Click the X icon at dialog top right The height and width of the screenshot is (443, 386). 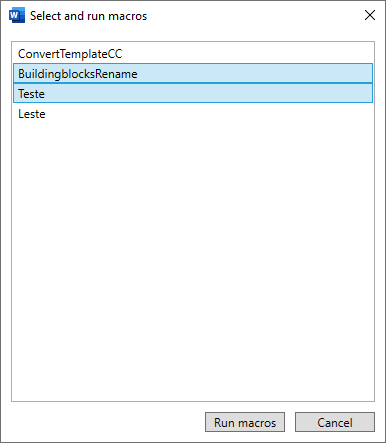[370, 15]
